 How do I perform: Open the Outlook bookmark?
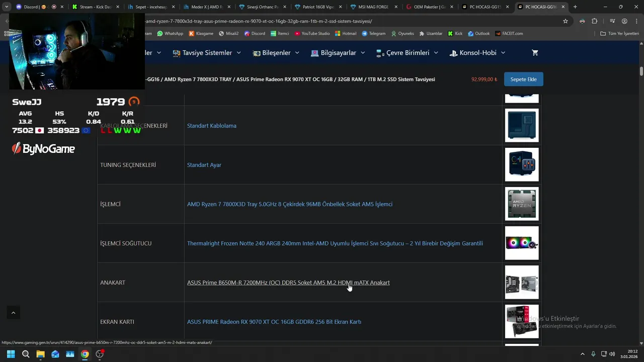478,34
